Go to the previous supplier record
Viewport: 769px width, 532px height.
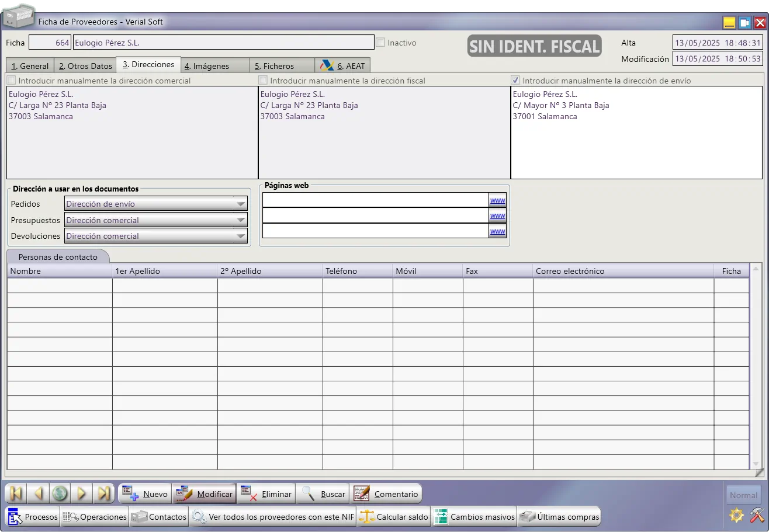(38, 493)
